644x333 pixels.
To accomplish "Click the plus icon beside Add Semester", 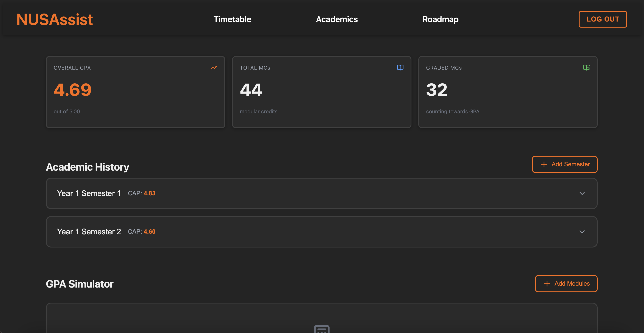I will [544, 164].
